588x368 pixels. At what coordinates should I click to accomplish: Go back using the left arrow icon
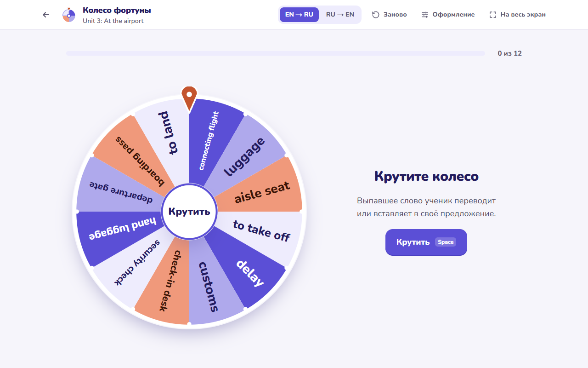coord(46,15)
